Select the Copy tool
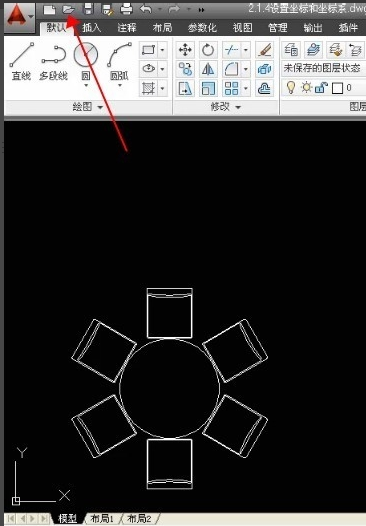The image size is (366, 526). click(x=185, y=69)
